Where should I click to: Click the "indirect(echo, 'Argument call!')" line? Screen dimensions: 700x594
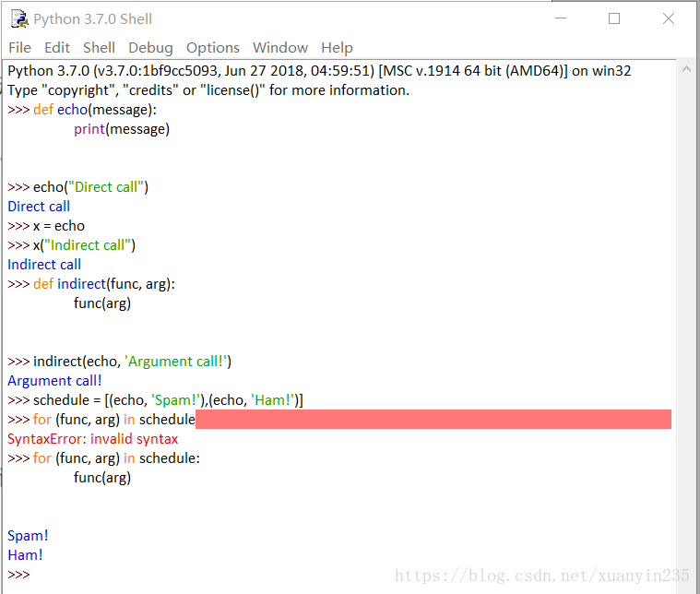coord(132,362)
